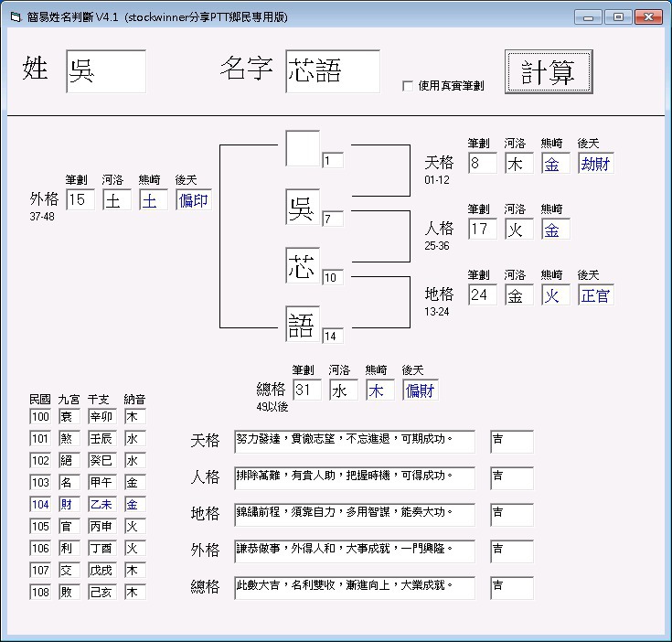
Task: Select the 民國 102 year cell
Action: coord(40,460)
